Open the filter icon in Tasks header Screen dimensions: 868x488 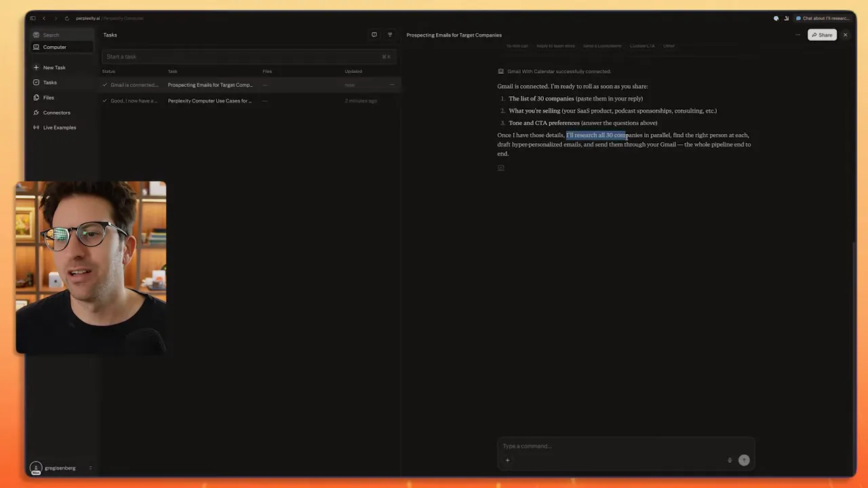(390, 35)
